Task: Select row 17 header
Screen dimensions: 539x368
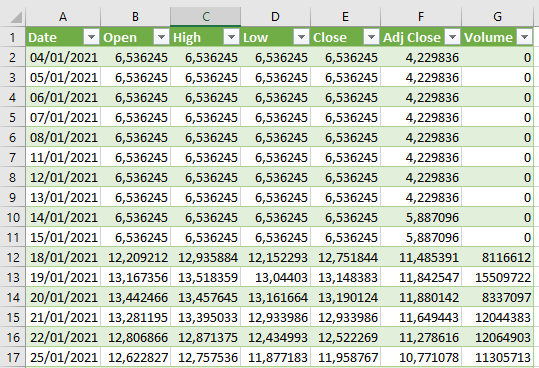Action: point(13,357)
